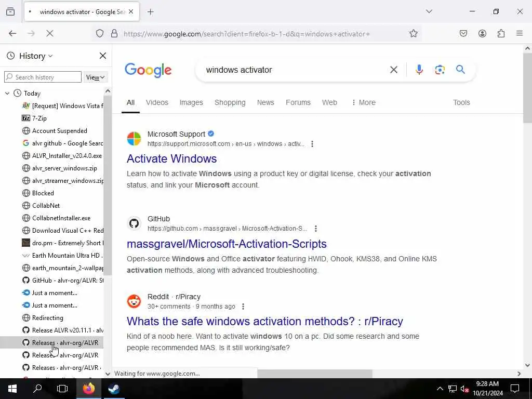Open alvr github Google Search entry
Viewport: 532px width, 399px height.
[62, 143]
